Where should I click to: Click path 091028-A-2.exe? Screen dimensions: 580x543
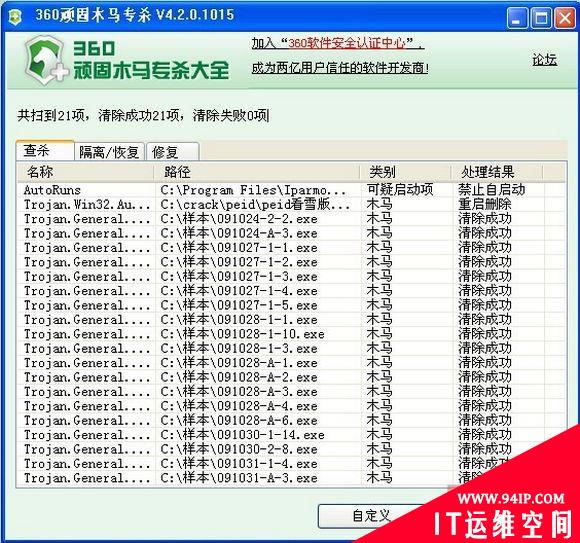point(239,378)
